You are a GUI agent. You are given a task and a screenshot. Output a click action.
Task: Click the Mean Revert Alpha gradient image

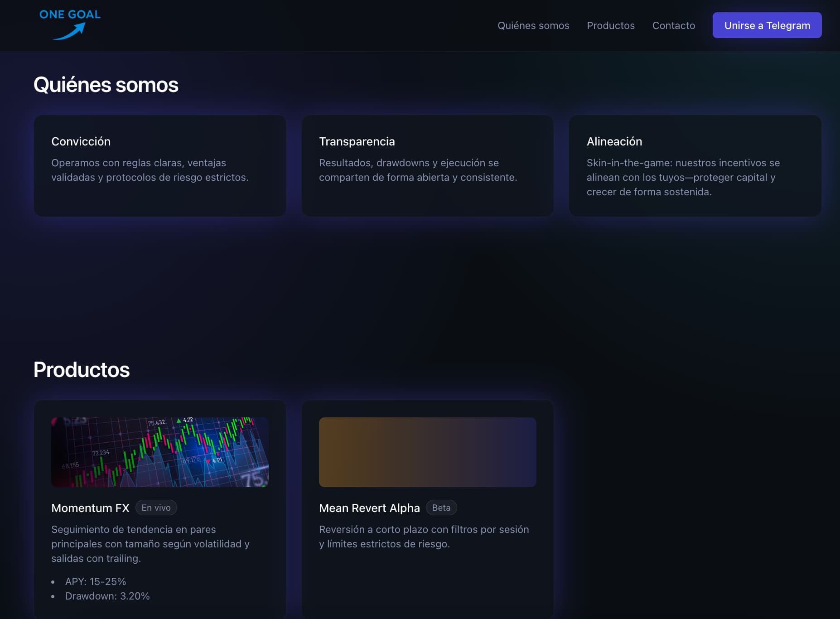point(427,452)
